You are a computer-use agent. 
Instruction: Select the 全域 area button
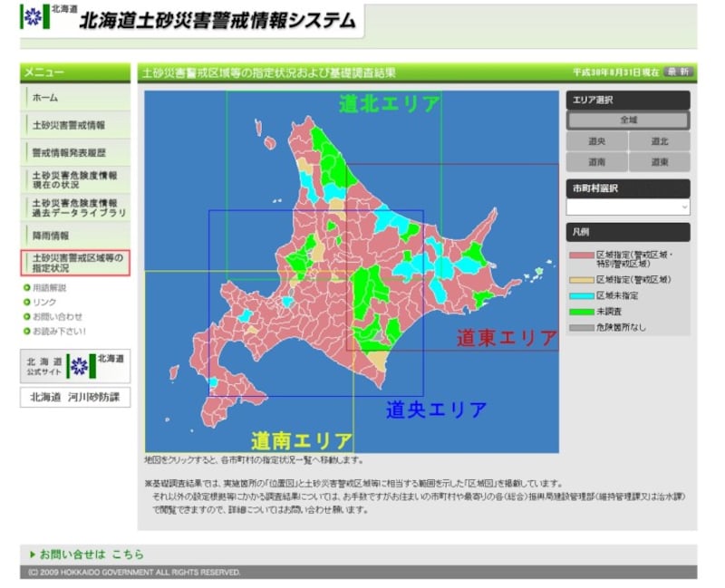point(628,120)
